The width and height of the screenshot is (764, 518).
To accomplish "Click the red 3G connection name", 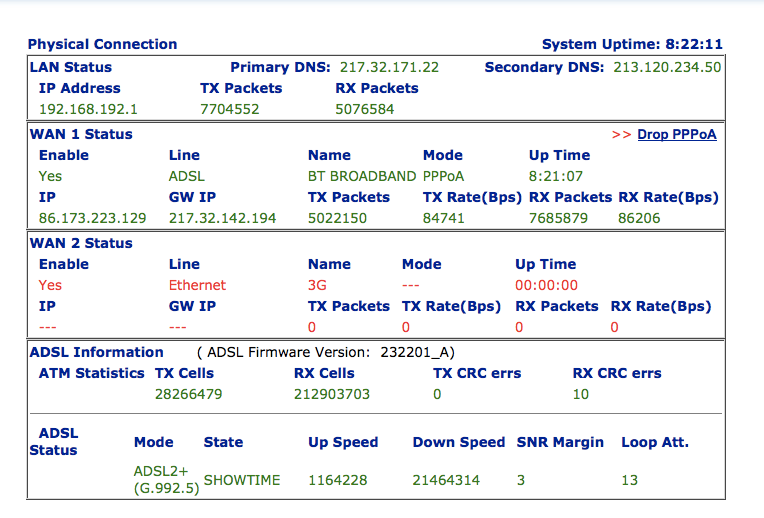I will pos(317,285).
